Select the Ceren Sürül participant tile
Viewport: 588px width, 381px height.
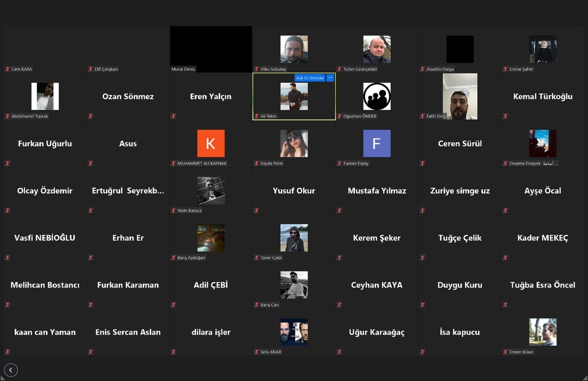point(460,144)
